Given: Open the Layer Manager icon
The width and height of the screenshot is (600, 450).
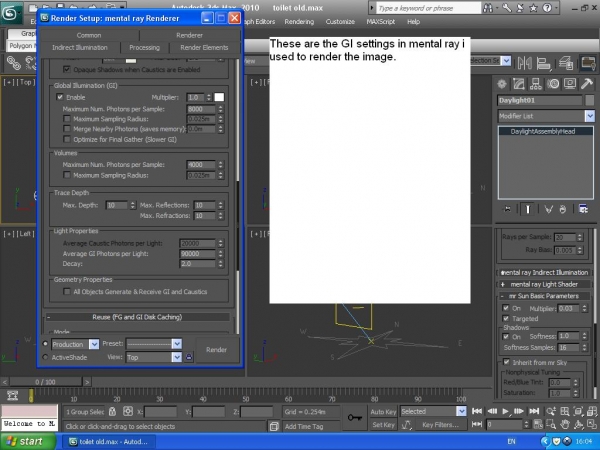Looking at the screenshot, I should tap(566, 63).
